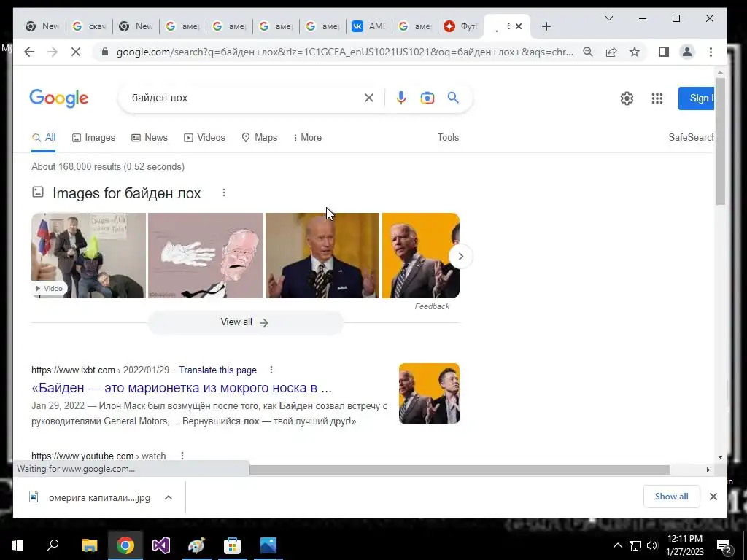Open the Chrome profile avatar
747x560 pixels.
pyautogui.click(x=687, y=52)
